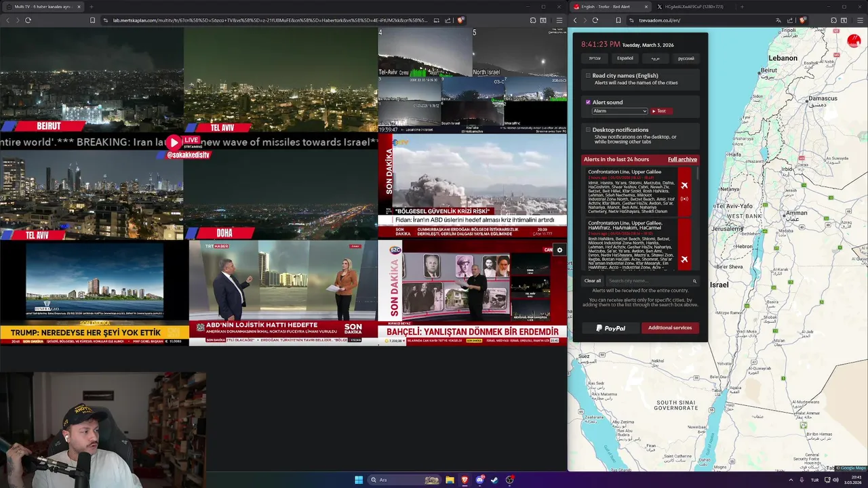Switch to English - Tzofar - Red Alert tab
Screen dimensions: 868x488
click(610, 7)
